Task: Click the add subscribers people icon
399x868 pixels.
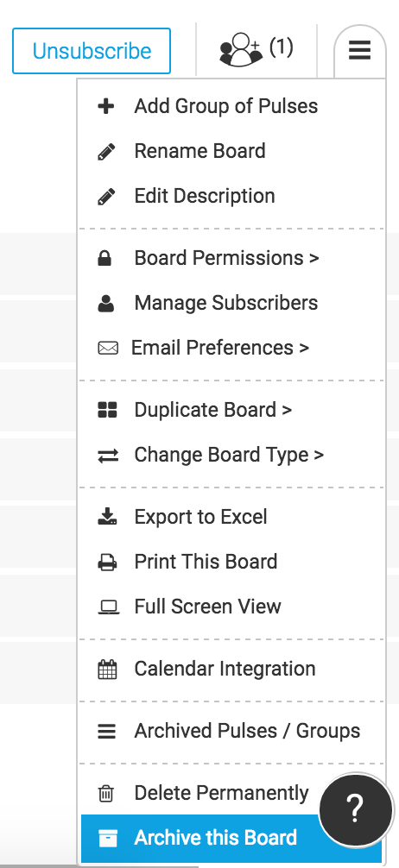Action: click(240, 50)
